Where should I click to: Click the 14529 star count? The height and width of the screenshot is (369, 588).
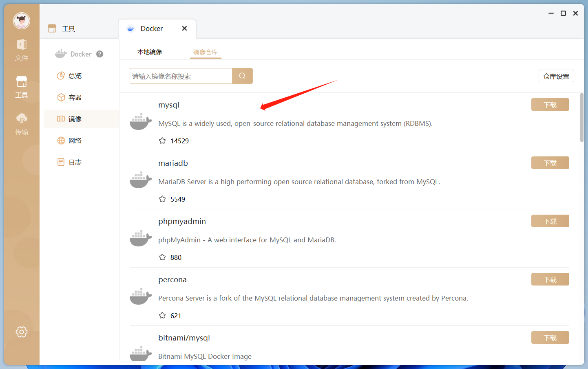tap(180, 141)
